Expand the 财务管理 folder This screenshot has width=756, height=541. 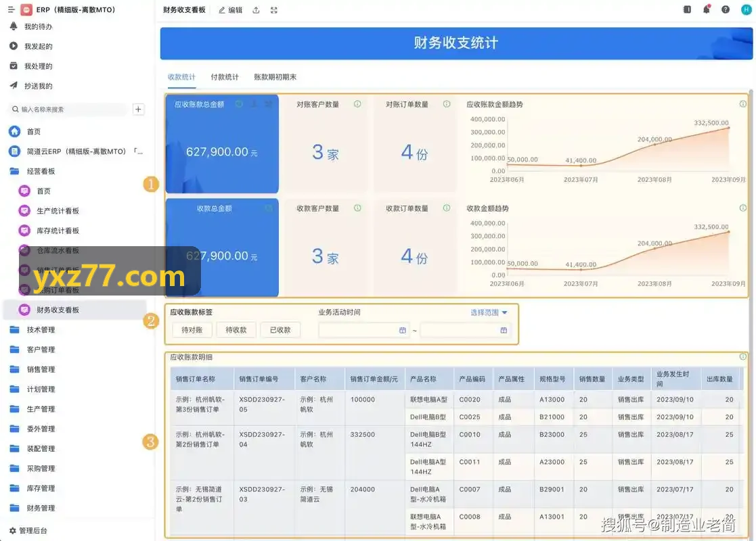(32, 507)
